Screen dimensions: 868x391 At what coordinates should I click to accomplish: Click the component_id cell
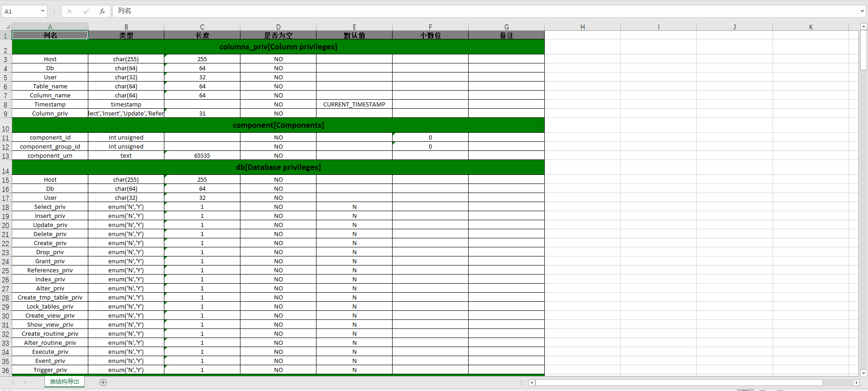(x=50, y=138)
